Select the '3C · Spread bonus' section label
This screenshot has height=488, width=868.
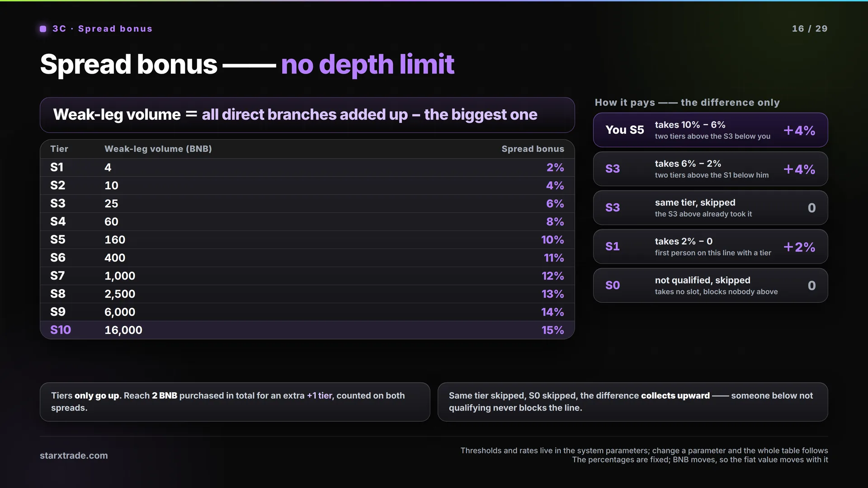click(x=102, y=29)
